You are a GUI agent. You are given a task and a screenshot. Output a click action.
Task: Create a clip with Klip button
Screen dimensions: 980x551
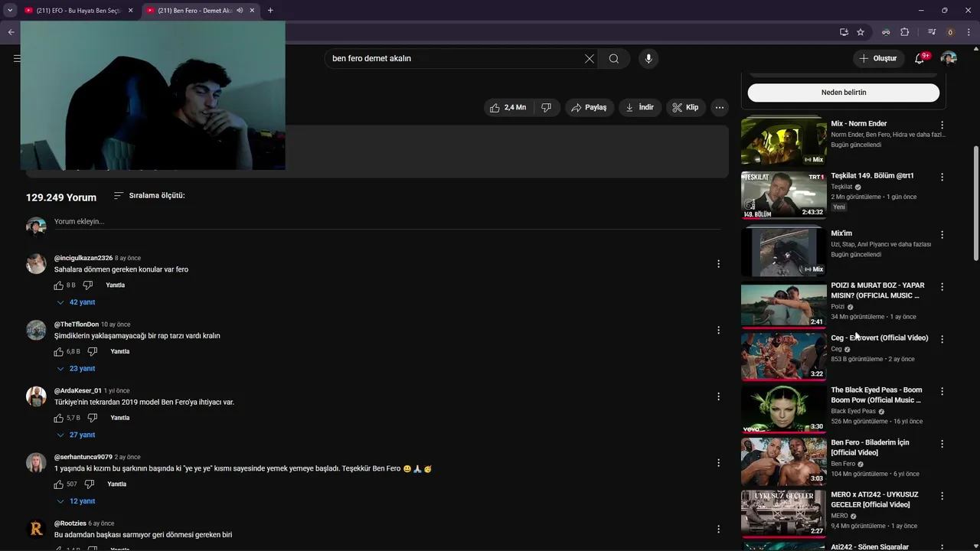point(685,108)
